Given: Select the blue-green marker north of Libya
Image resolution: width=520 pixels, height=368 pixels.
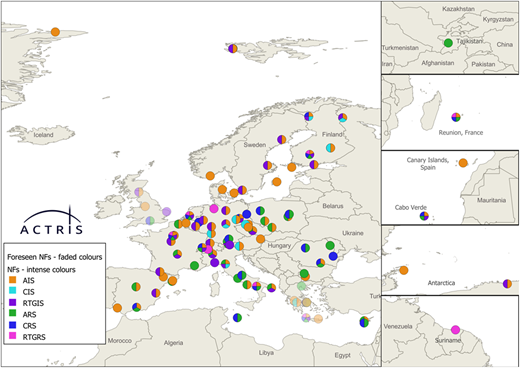Looking at the screenshot, I should pos(237,318).
